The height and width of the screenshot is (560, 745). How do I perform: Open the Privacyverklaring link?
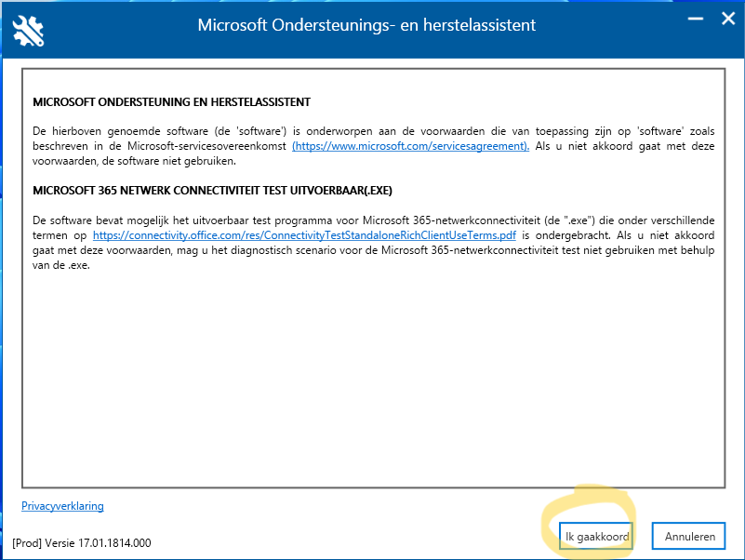[x=62, y=506]
